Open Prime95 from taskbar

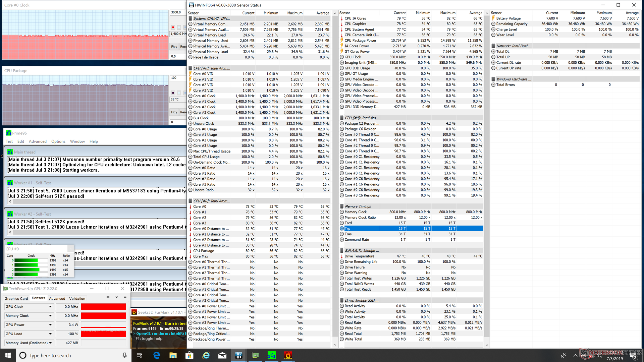271,355
